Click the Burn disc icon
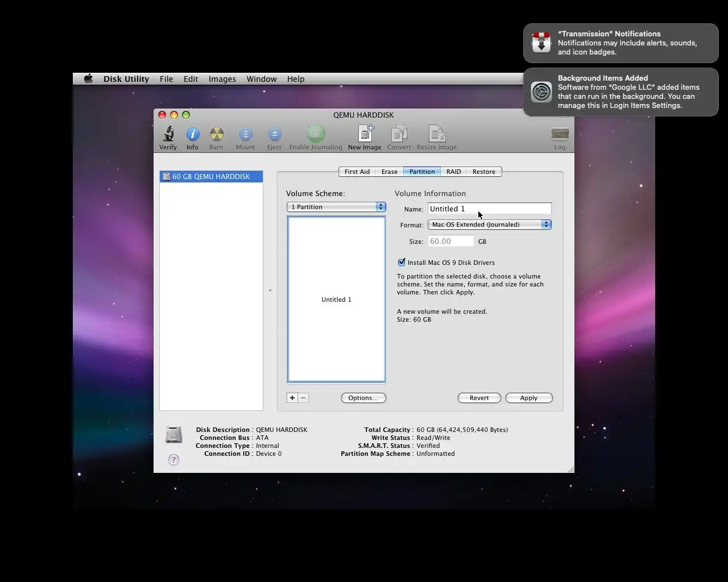Screen dimensions: 728x582 click(x=217, y=134)
